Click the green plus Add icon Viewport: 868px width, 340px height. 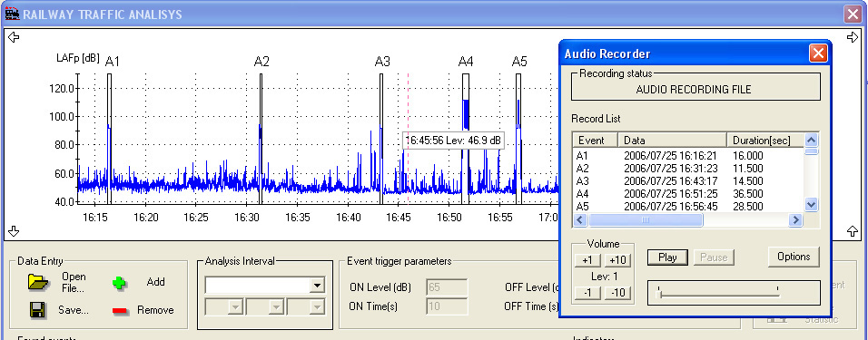pyautogui.click(x=119, y=283)
